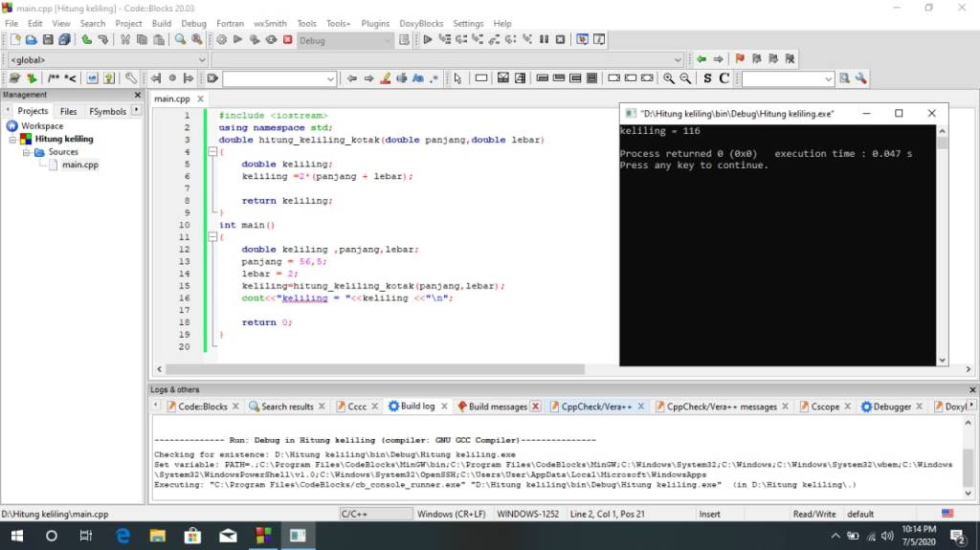Image resolution: width=980 pixels, height=550 pixels.
Task: Collapse the Hitung keliling project node
Action: [13, 139]
